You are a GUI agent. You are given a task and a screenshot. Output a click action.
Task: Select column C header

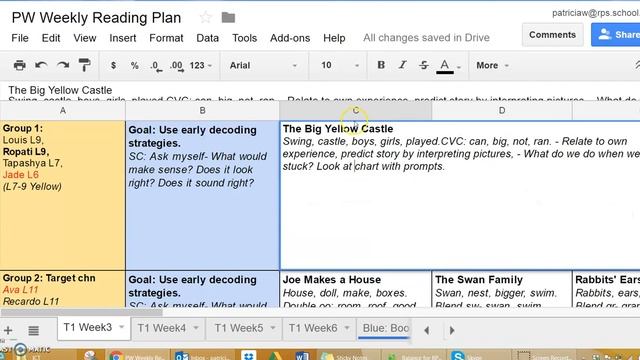click(356, 111)
